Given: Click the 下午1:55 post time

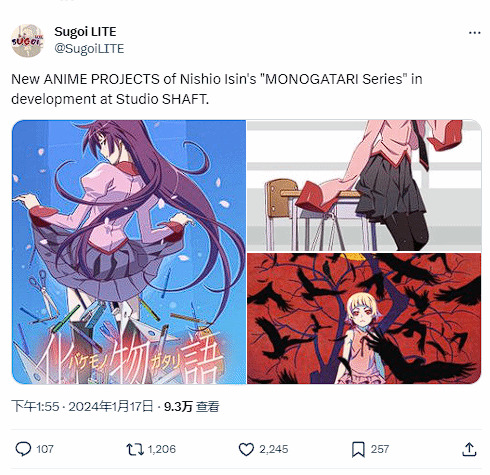Looking at the screenshot, I should click(35, 407).
